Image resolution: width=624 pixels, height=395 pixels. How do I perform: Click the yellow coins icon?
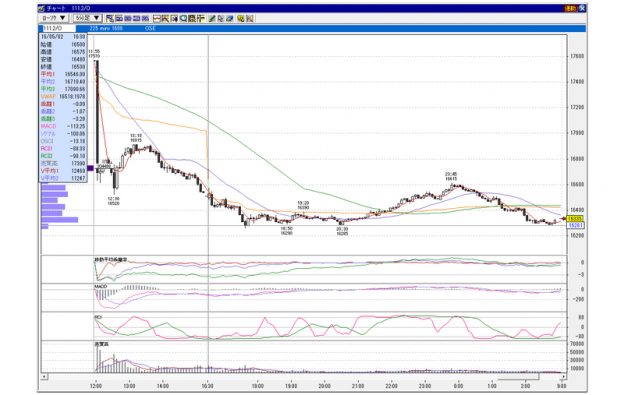[240, 18]
